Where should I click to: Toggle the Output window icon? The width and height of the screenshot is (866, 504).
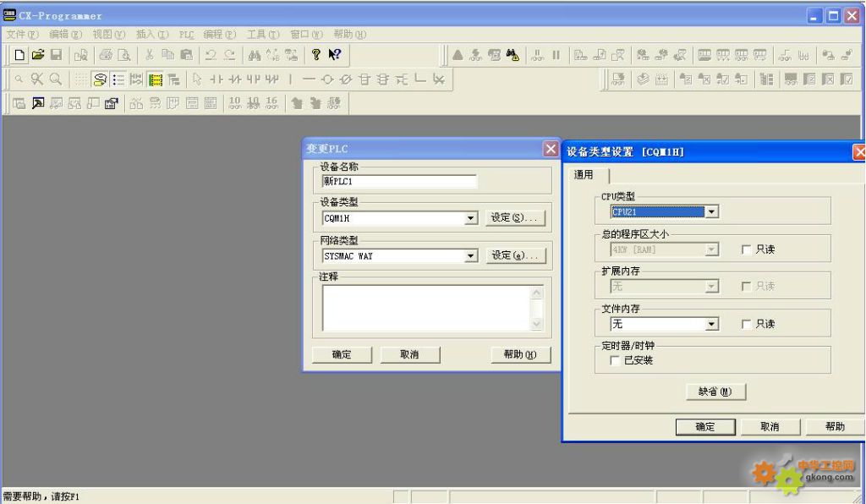click(x=37, y=103)
